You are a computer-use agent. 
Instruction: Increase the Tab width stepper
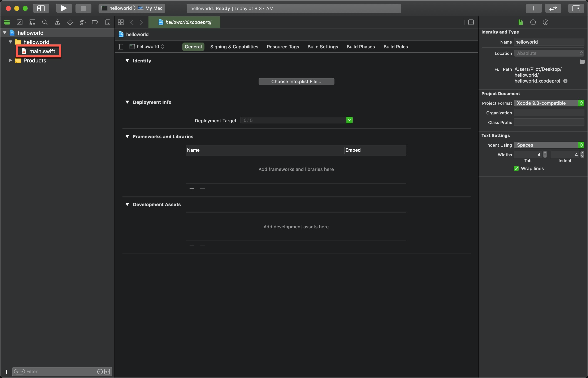545,153
